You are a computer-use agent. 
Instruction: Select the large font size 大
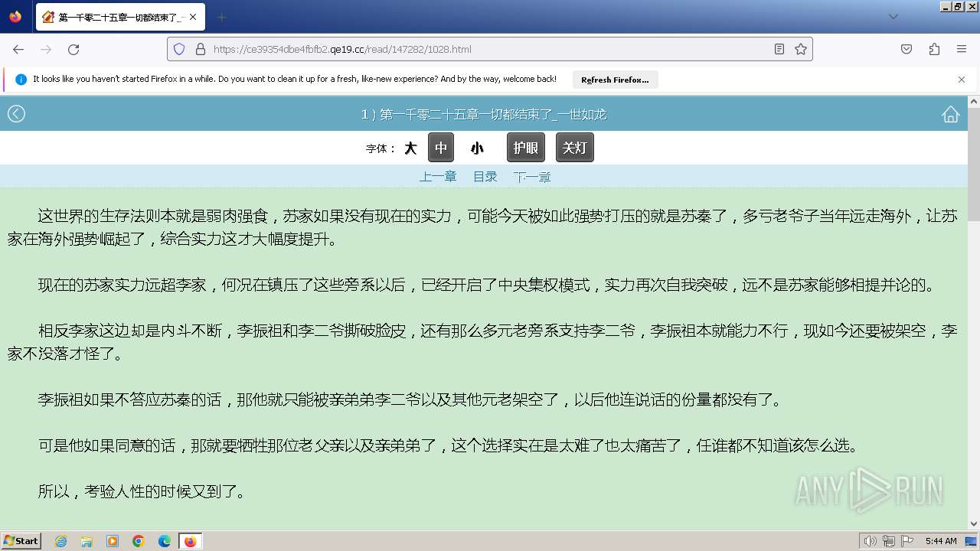410,148
